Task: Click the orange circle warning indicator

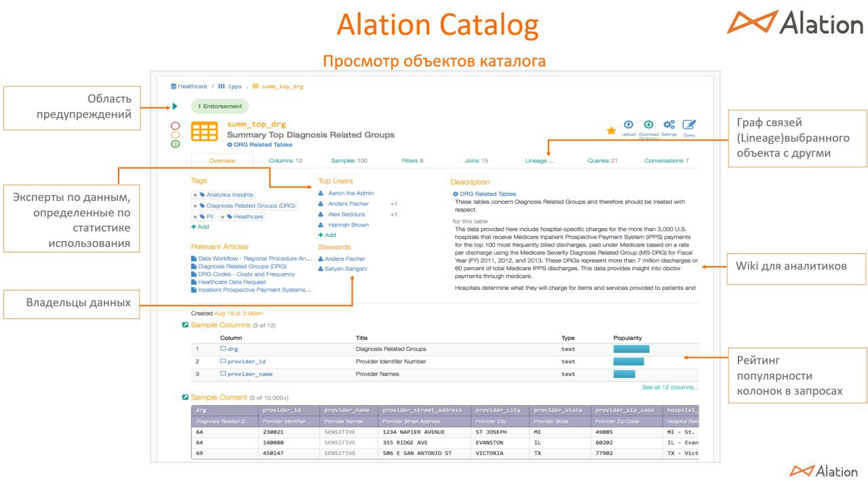Action: click(x=176, y=135)
